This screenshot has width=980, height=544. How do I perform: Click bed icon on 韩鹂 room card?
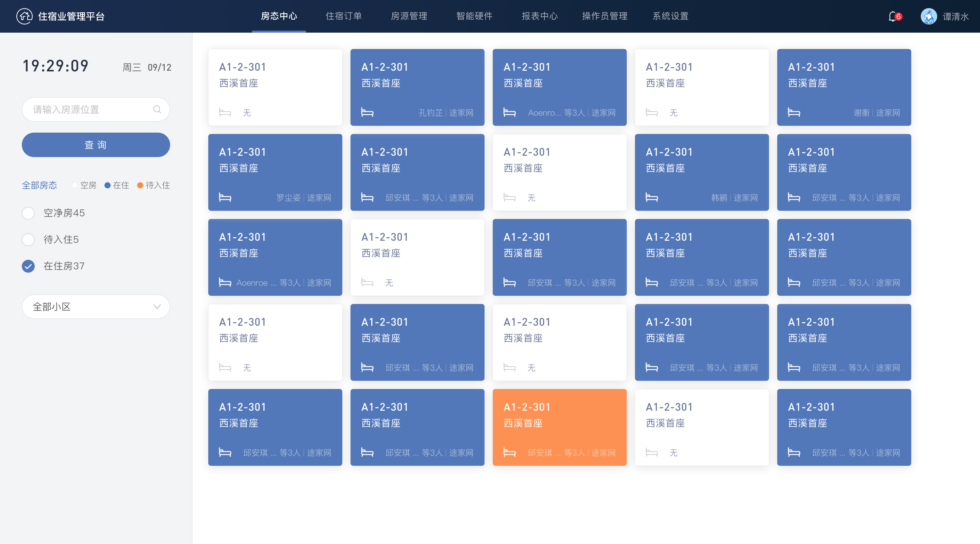(x=651, y=197)
